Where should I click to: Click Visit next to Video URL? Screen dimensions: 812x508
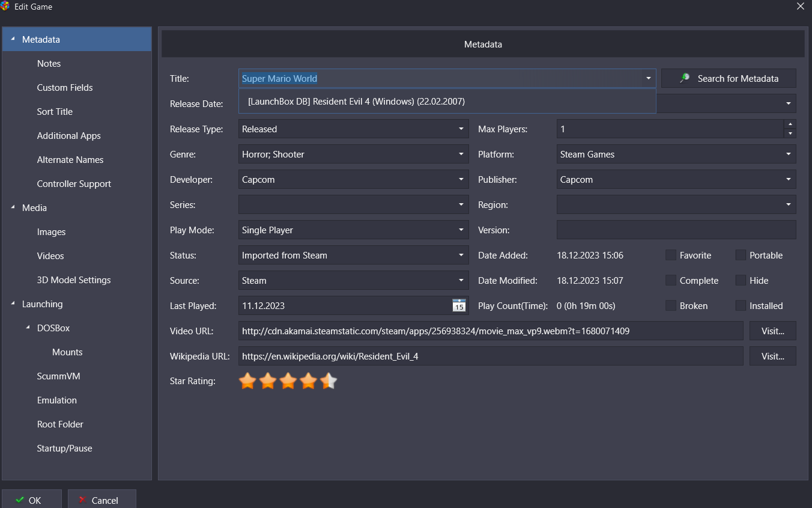pyautogui.click(x=773, y=331)
